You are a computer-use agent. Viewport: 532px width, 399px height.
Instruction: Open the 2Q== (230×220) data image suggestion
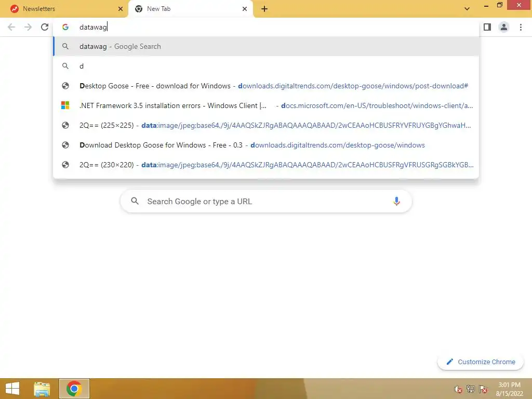point(266,165)
